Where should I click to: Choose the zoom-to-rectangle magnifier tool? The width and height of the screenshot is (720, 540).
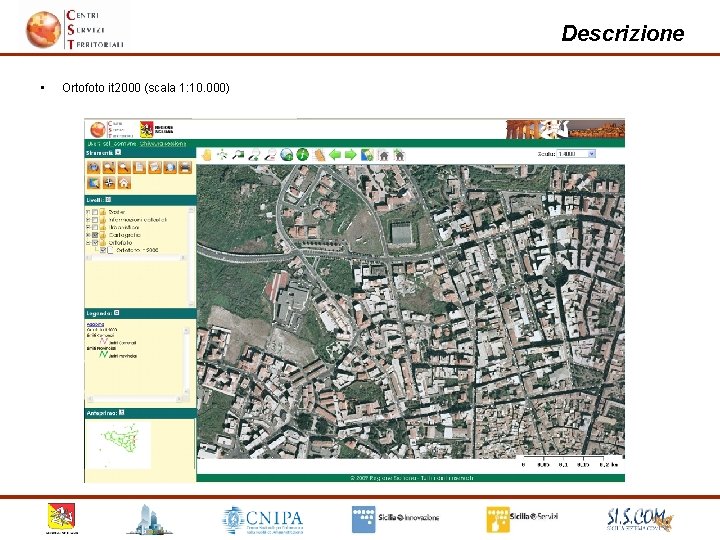pyautogui.click(x=238, y=155)
